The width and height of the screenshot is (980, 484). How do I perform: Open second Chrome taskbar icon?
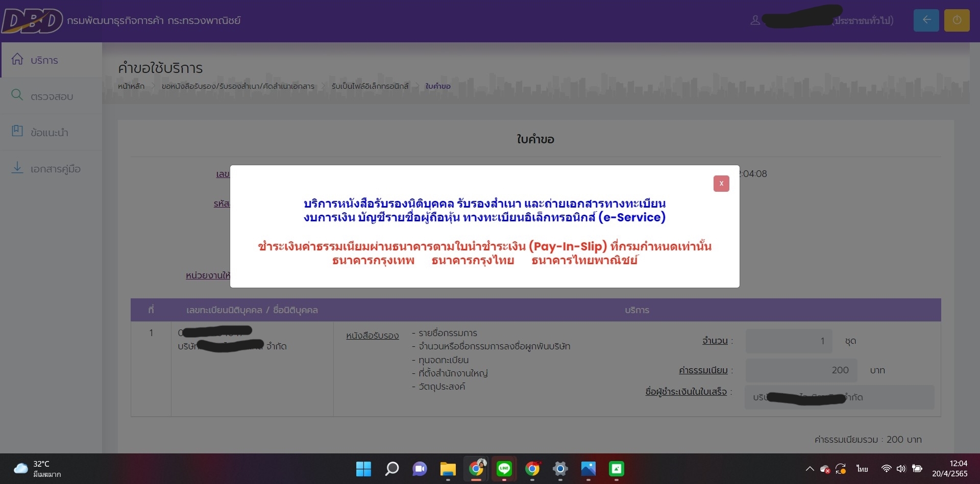(532, 469)
